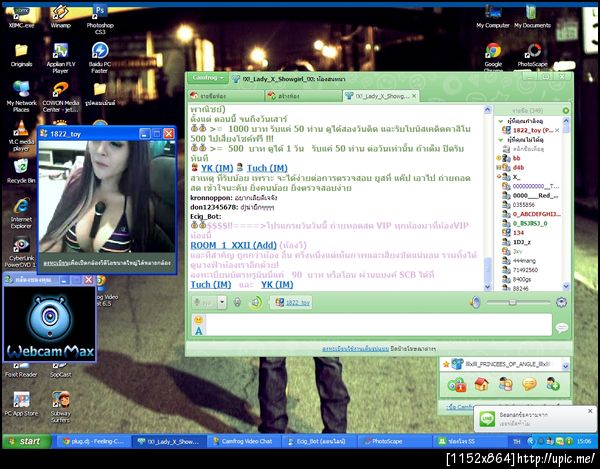This screenshot has height=469, width=600.
Task: Click the WebcamMax preview window
Action: tap(49, 324)
